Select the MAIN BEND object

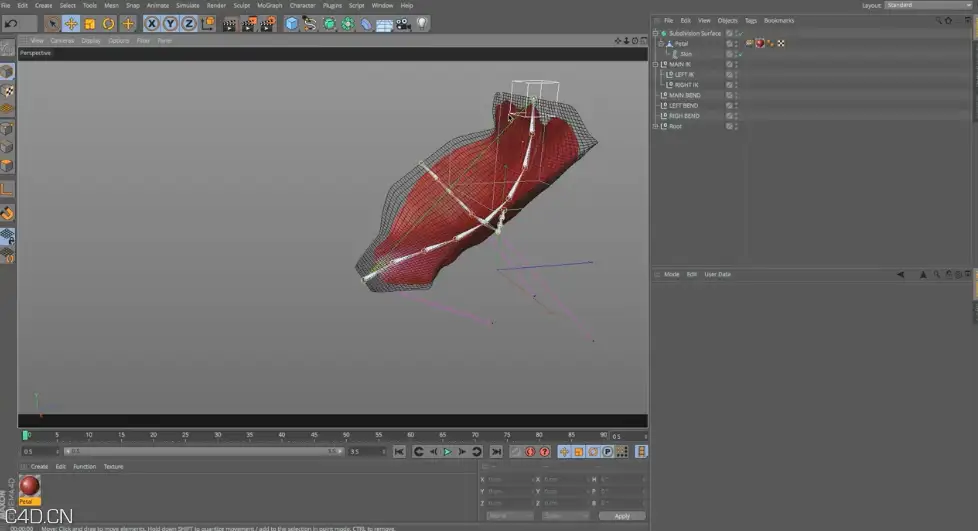pyautogui.click(x=684, y=95)
